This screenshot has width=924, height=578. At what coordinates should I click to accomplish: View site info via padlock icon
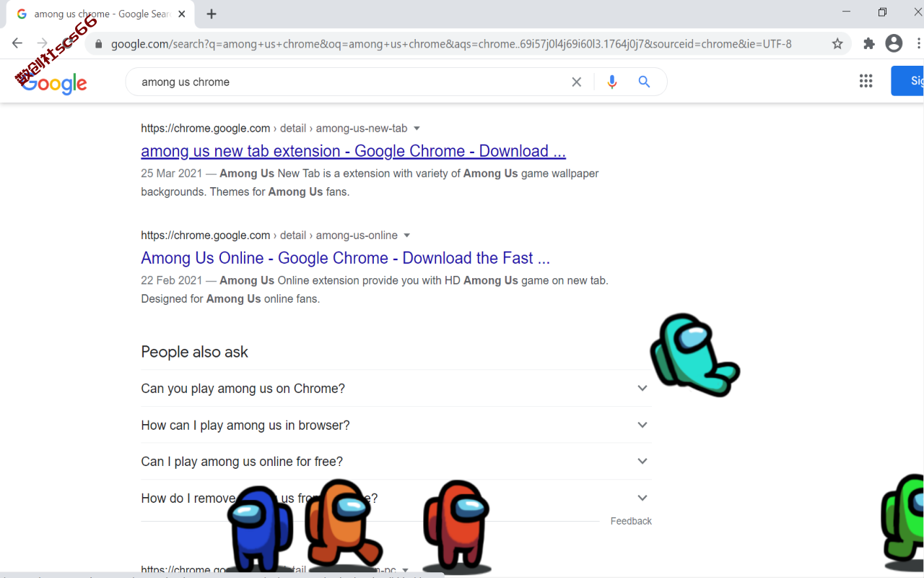[99, 44]
